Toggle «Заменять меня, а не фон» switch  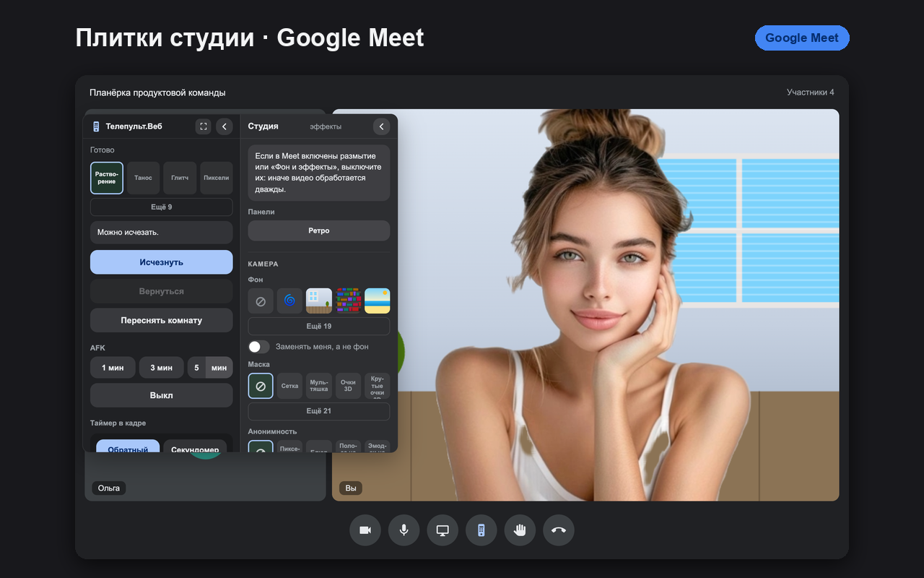pyautogui.click(x=258, y=347)
